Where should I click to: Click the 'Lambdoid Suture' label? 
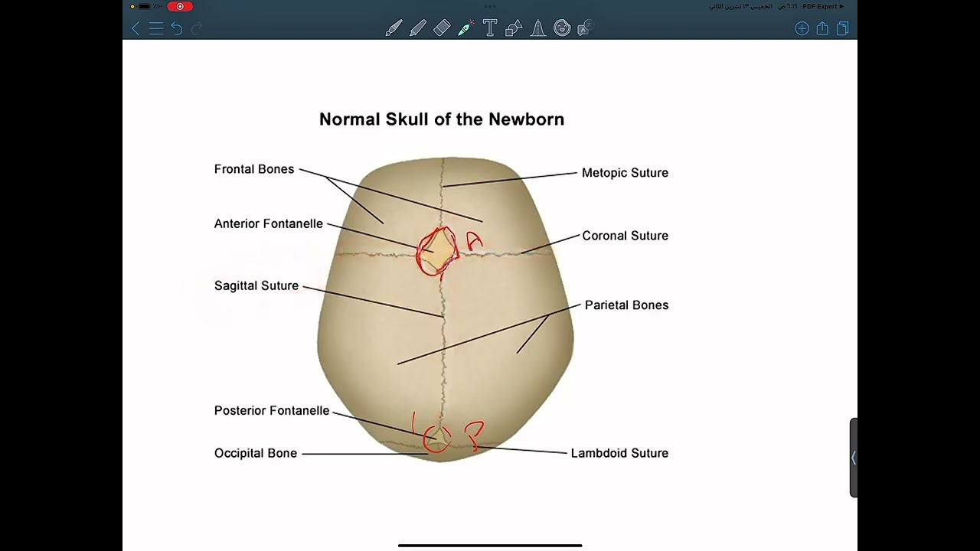[x=619, y=453]
